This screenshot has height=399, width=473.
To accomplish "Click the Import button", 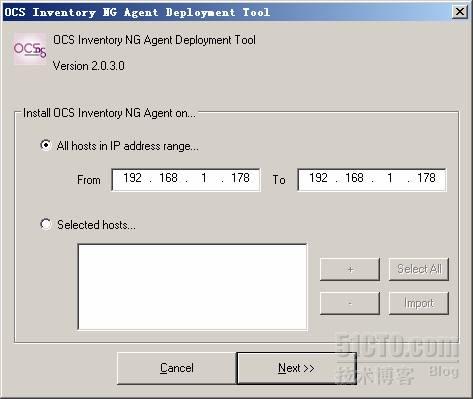I will click(x=419, y=303).
